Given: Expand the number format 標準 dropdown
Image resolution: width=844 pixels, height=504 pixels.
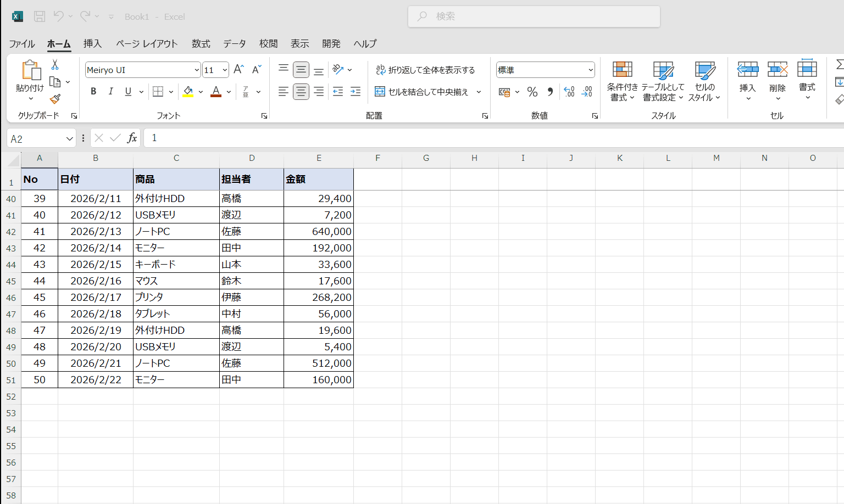Looking at the screenshot, I should click(x=591, y=70).
